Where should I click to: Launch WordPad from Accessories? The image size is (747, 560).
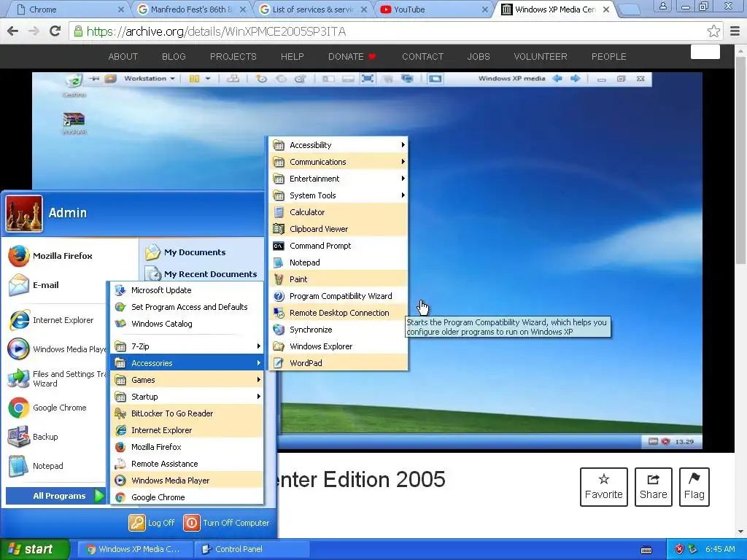pos(338,363)
